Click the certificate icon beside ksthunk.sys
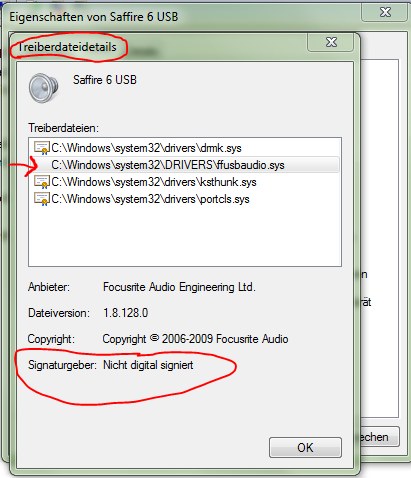Image resolution: width=411 pixels, height=478 pixels. pos(42,182)
